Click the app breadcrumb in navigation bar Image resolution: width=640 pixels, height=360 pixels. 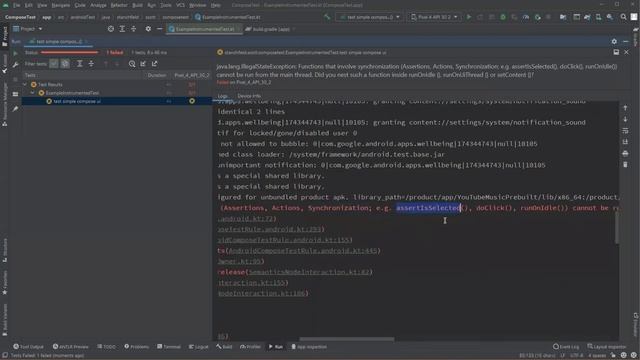(47, 17)
